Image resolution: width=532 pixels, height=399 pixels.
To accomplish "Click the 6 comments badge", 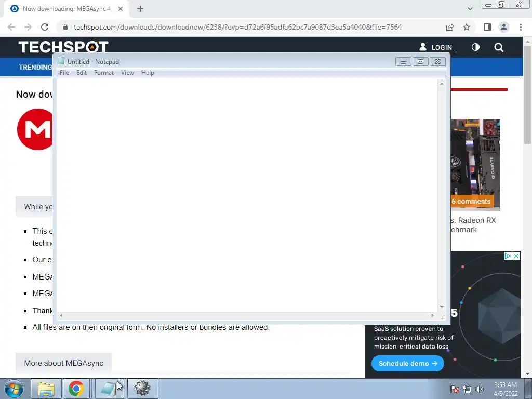I will 472,201.
